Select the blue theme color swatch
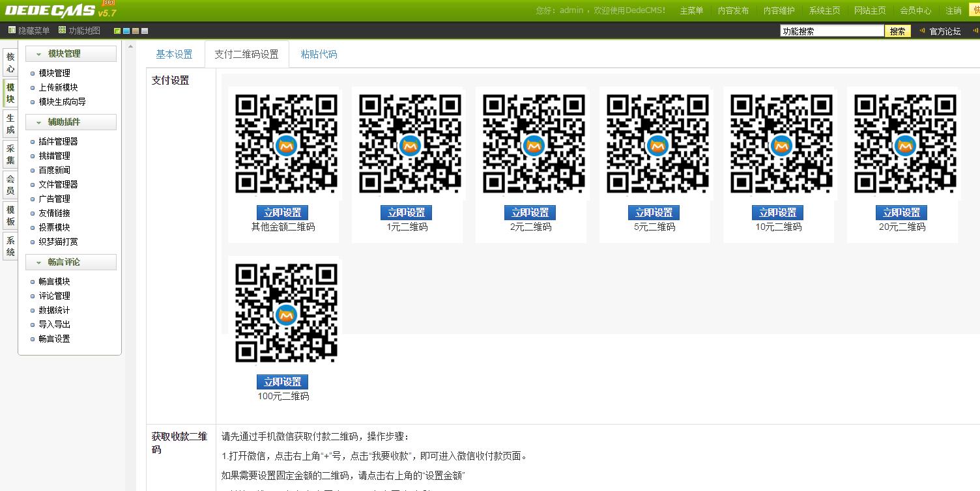The width and height of the screenshot is (980, 491). point(126,31)
